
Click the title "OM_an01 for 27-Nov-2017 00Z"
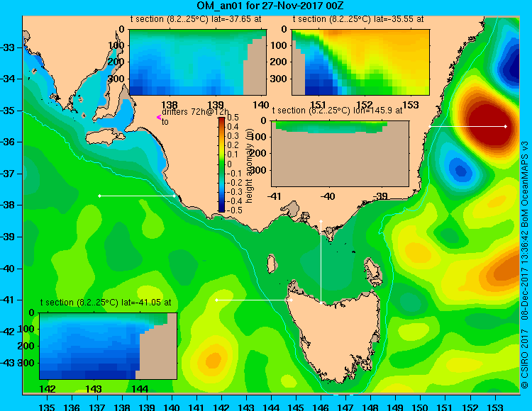click(270, 6)
